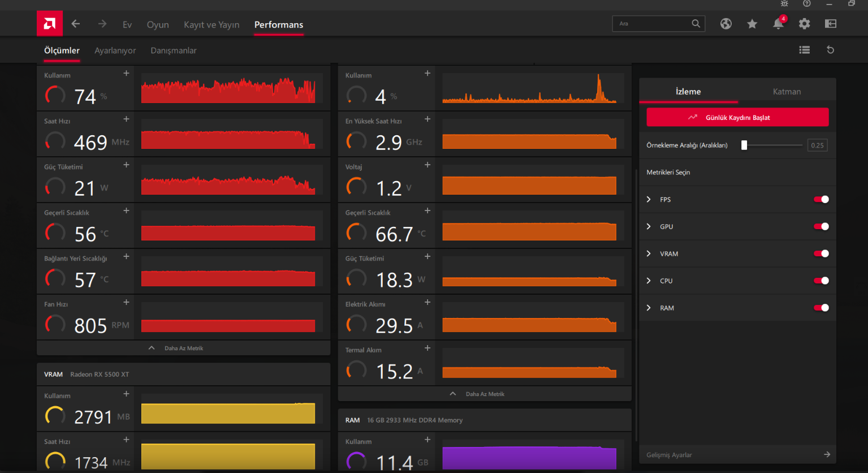Switch to list view icon
This screenshot has height=473, width=868.
(804, 50)
